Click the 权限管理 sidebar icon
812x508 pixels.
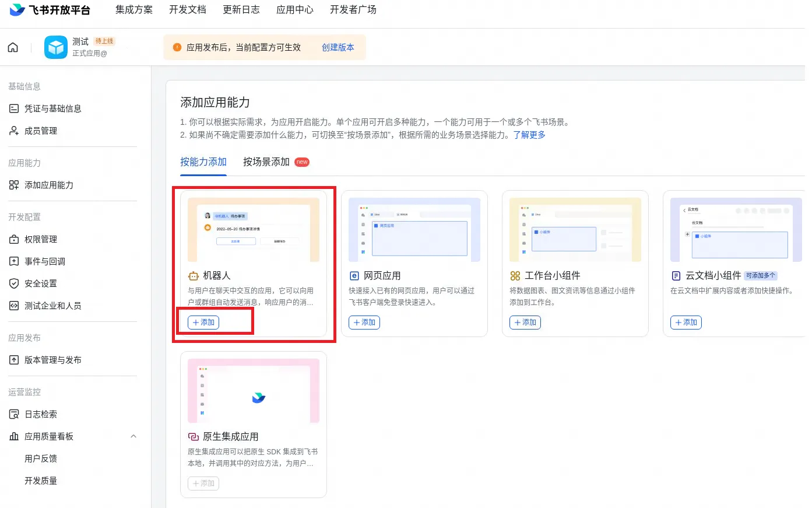[x=14, y=239]
